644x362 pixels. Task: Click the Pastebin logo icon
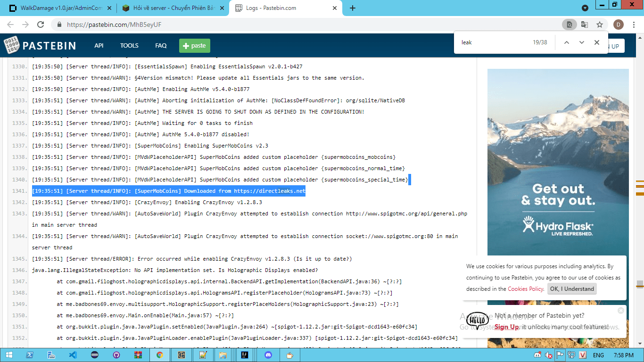click(x=11, y=46)
